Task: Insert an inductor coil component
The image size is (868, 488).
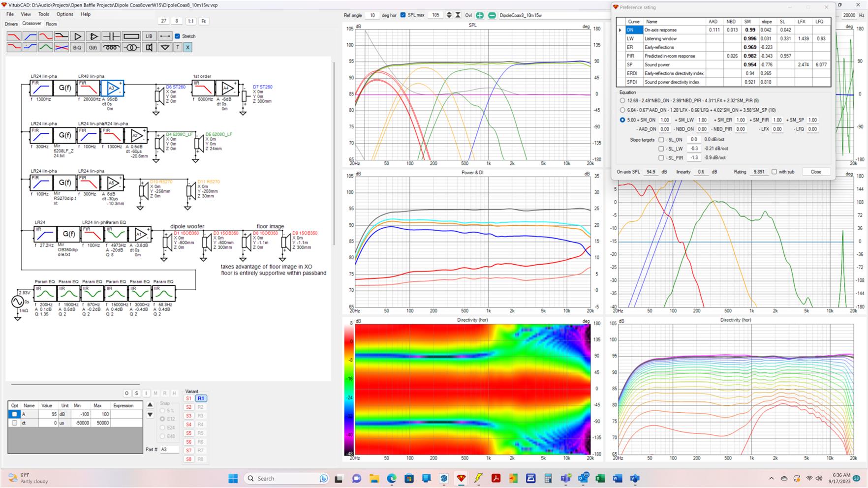Action: point(111,48)
